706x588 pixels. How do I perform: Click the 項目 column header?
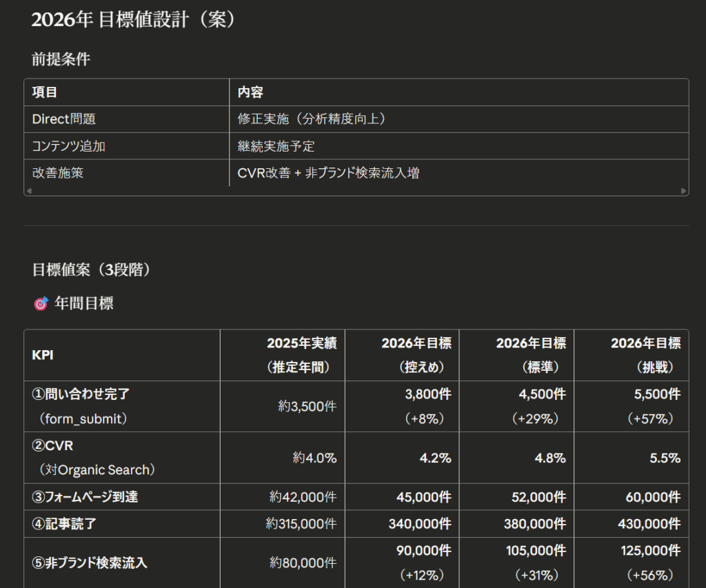[45, 92]
